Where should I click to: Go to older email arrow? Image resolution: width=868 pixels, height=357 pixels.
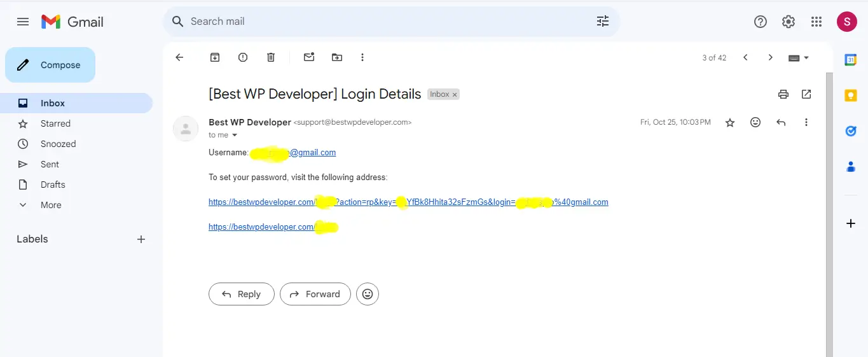[x=771, y=57]
